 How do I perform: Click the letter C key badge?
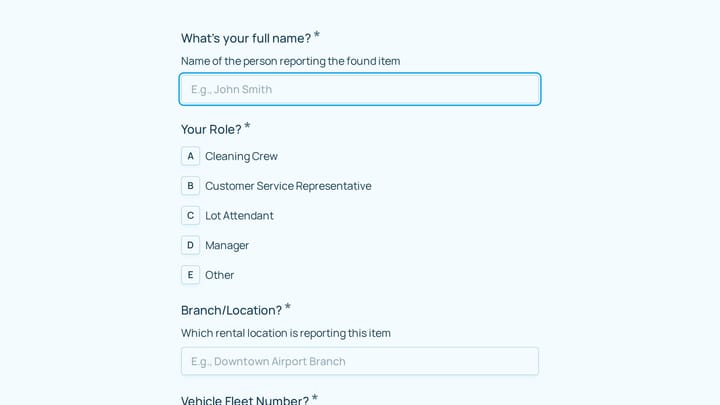(x=190, y=216)
